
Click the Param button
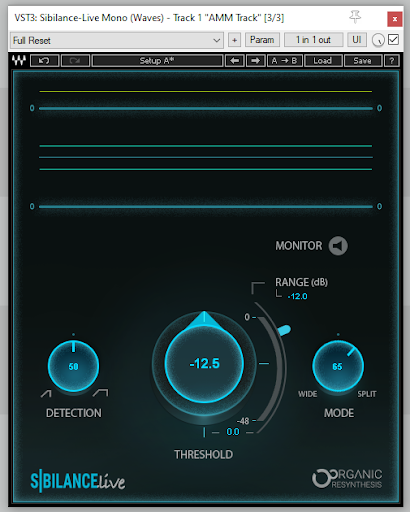(x=262, y=40)
